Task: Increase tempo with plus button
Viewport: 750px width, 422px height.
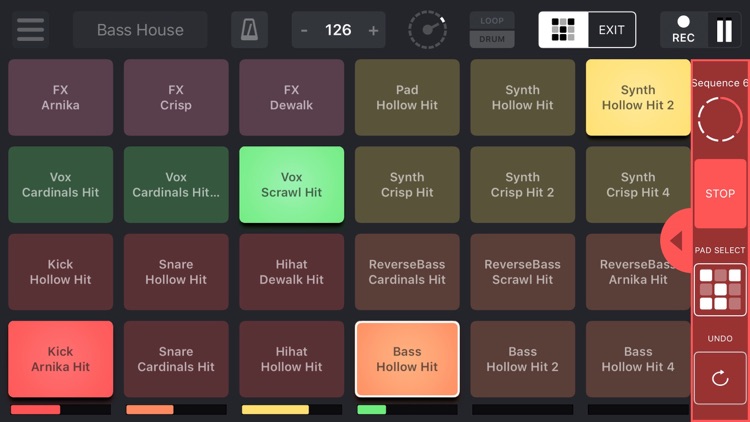Action: pos(373,31)
